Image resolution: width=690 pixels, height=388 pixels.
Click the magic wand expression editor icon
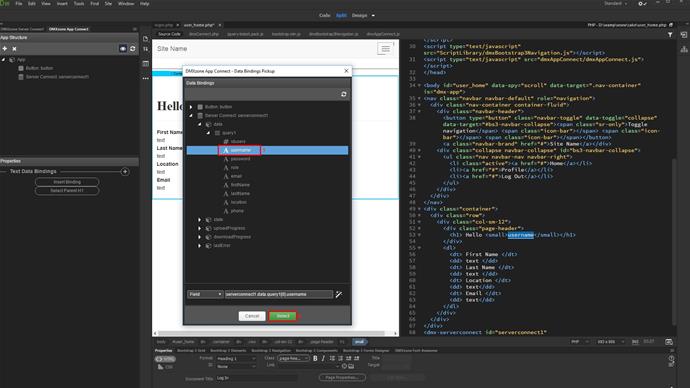(339, 294)
